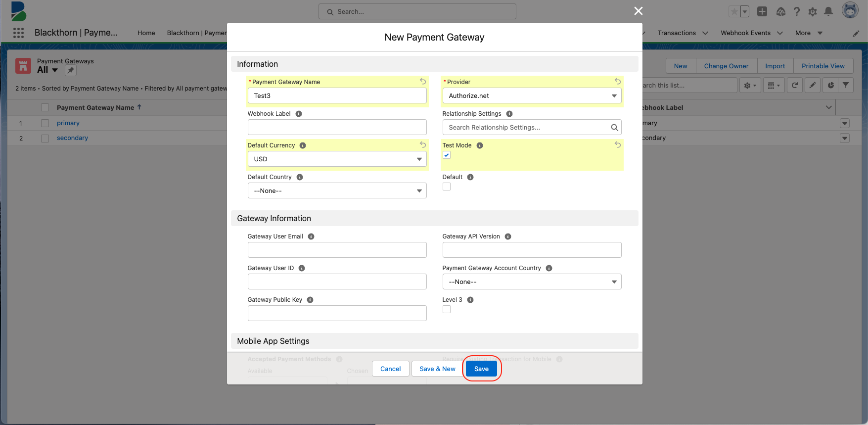This screenshot has width=868, height=425.
Task: Open the List View Controls gear
Action: tap(750, 86)
